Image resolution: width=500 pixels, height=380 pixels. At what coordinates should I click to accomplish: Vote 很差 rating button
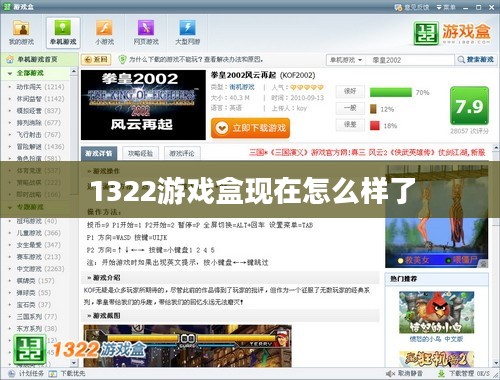[350, 125]
